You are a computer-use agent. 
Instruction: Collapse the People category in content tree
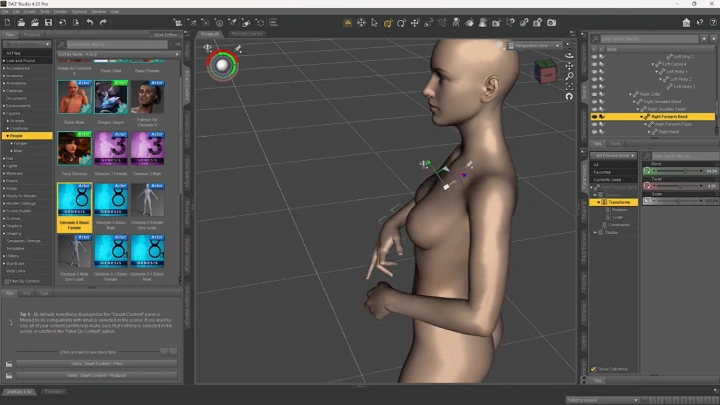7,136
